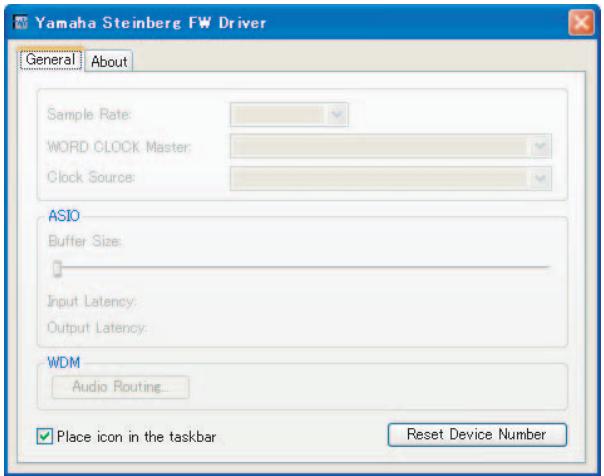The width and height of the screenshot is (604, 476).
Task: Click the Reset Device Number button
Action: 477,435
